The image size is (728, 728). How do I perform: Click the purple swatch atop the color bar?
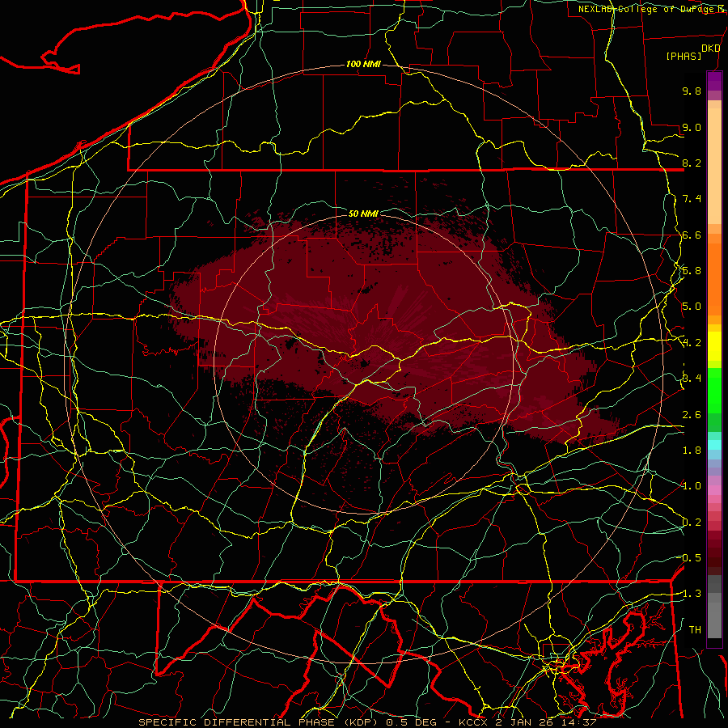[x=714, y=81]
